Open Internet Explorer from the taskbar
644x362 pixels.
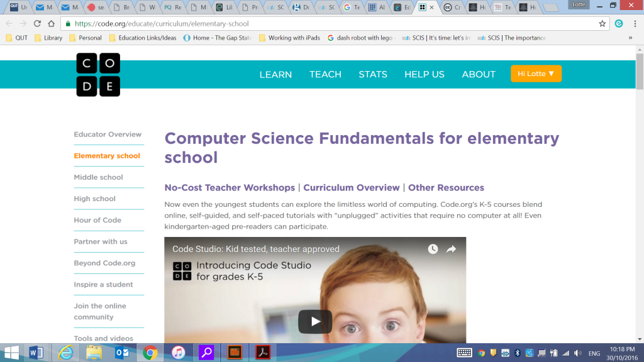pyautogui.click(x=65, y=353)
